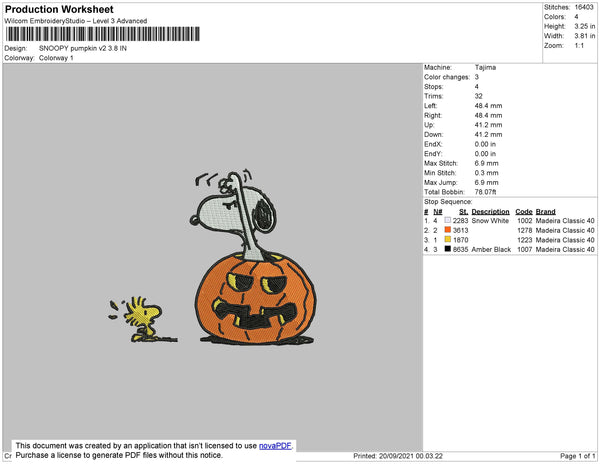
Task: Click the 'EndY:' label
Action: [433, 154]
